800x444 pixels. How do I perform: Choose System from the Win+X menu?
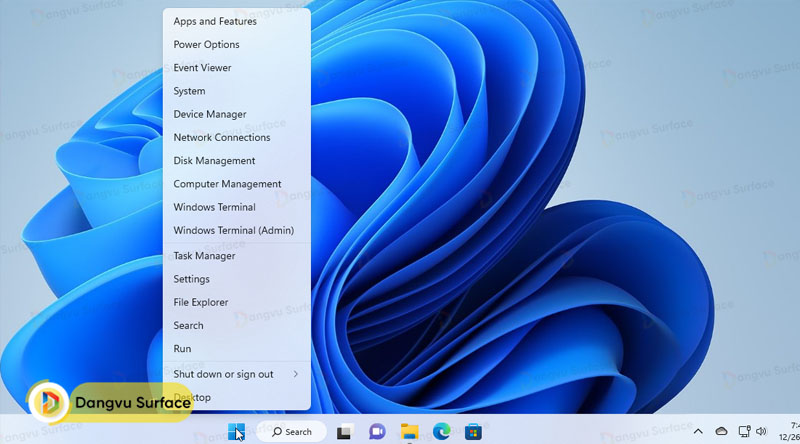click(237, 91)
